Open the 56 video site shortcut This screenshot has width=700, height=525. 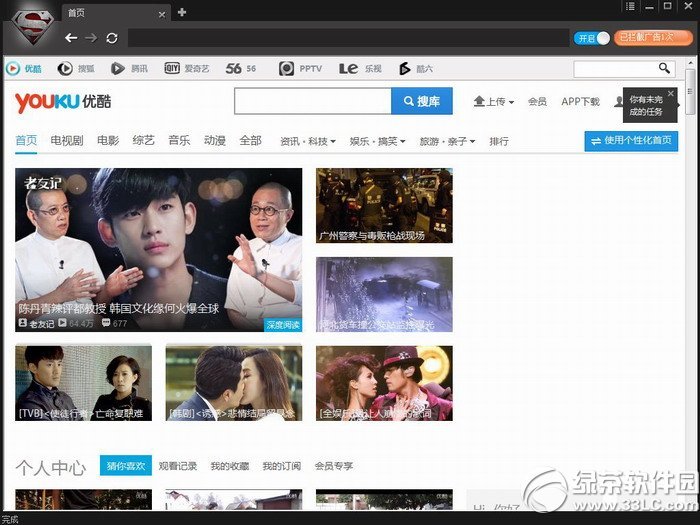pos(241,69)
